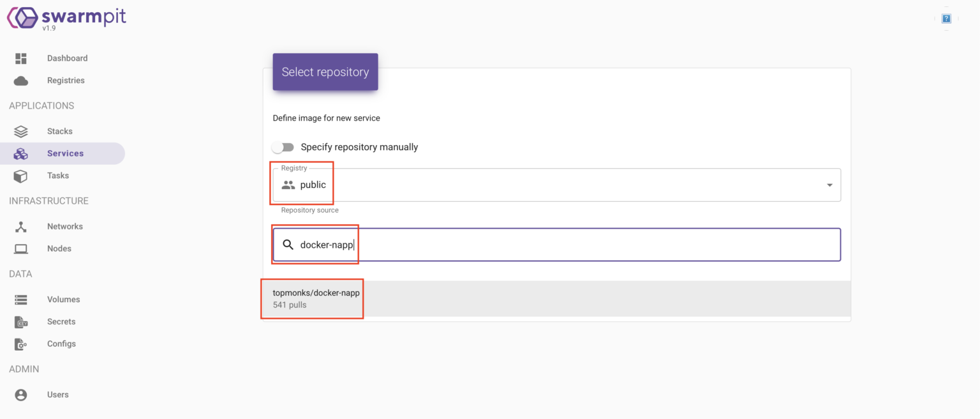Screen dimensions: 980x419
Task: Click the Stacks layers icon
Action: pos(21,132)
